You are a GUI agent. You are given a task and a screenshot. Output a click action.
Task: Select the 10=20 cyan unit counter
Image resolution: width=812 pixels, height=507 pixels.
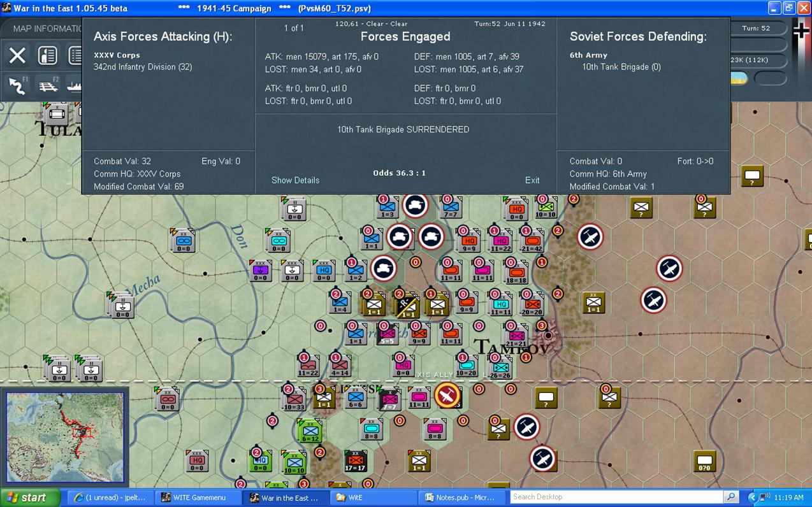pyautogui.click(x=466, y=365)
